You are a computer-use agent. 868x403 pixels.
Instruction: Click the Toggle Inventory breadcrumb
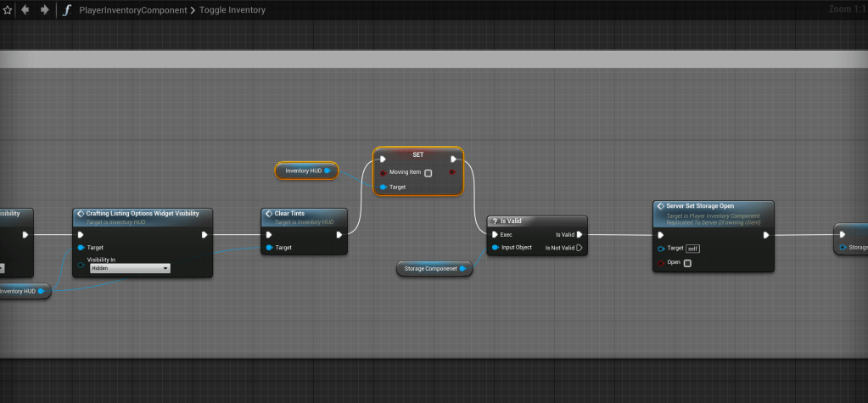click(x=232, y=10)
